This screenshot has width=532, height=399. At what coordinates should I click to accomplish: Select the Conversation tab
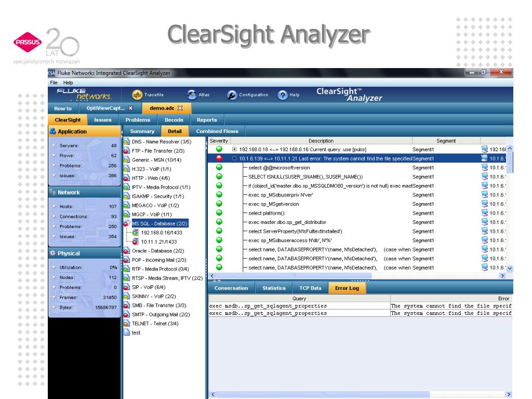click(x=231, y=288)
